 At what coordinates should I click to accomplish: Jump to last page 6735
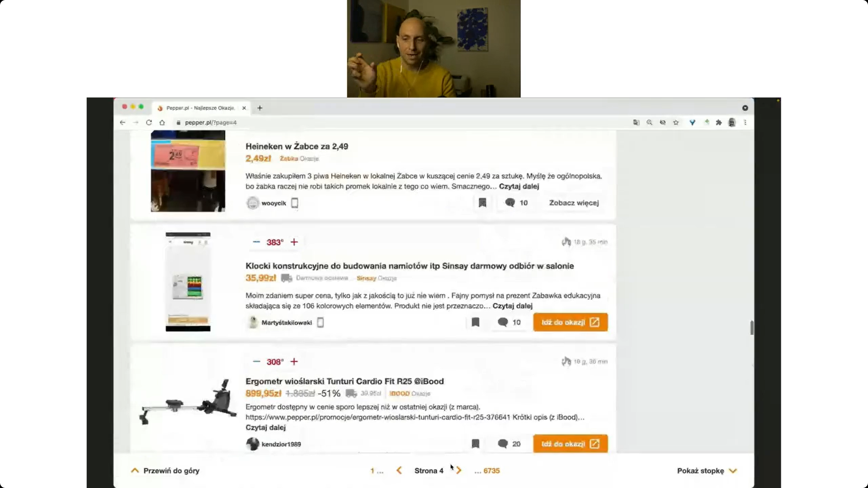pos(491,471)
